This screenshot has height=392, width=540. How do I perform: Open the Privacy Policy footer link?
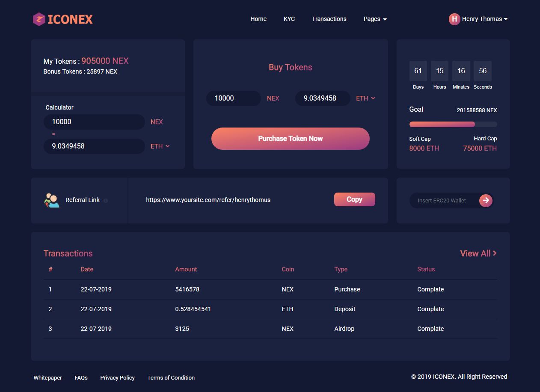tap(117, 377)
